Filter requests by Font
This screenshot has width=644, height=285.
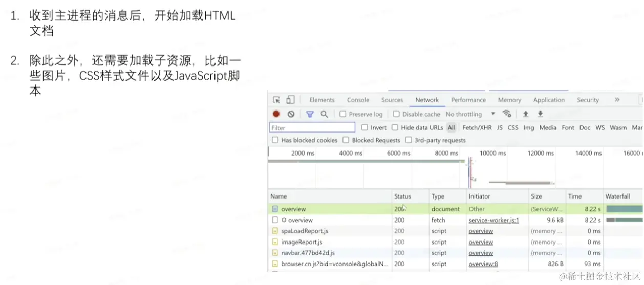click(568, 127)
